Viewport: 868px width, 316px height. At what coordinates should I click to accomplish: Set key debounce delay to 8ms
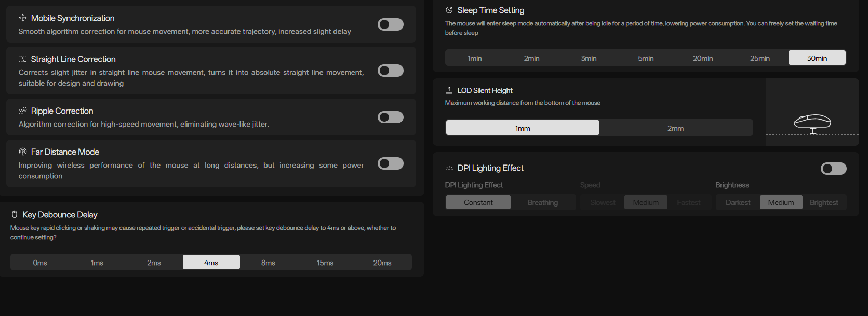pyautogui.click(x=268, y=263)
